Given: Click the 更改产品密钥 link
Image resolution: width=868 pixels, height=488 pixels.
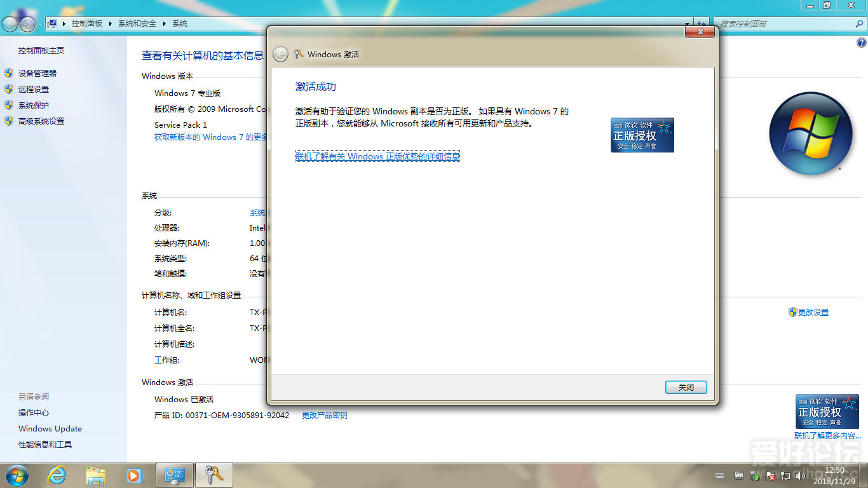Looking at the screenshot, I should pyautogui.click(x=325, y=415).
